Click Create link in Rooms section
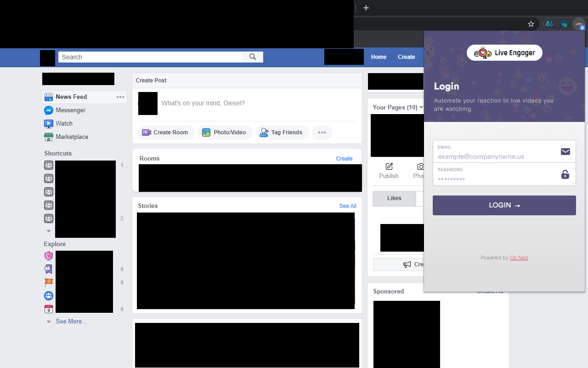 point(344,159)
